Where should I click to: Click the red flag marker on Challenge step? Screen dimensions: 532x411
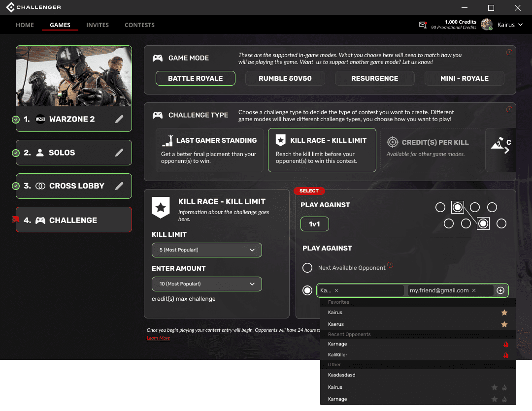tap(16, 220)
